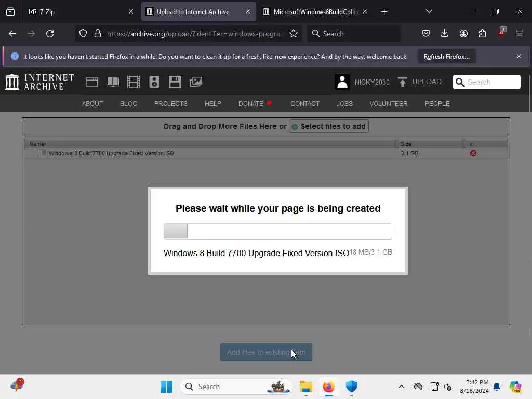Open Firefox tracking protection shield icon
Screen dimensions: 532x399
[83, 34]
